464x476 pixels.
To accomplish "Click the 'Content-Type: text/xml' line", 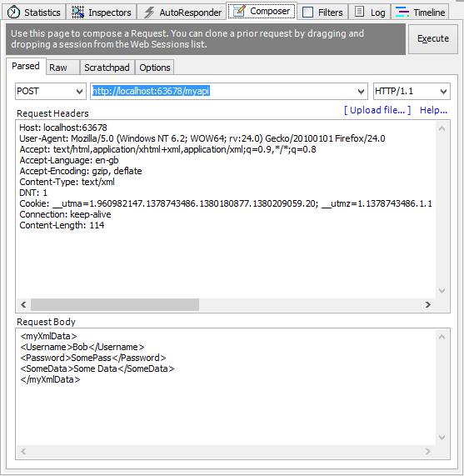I will pyautogui.click(x=67, y=182).
